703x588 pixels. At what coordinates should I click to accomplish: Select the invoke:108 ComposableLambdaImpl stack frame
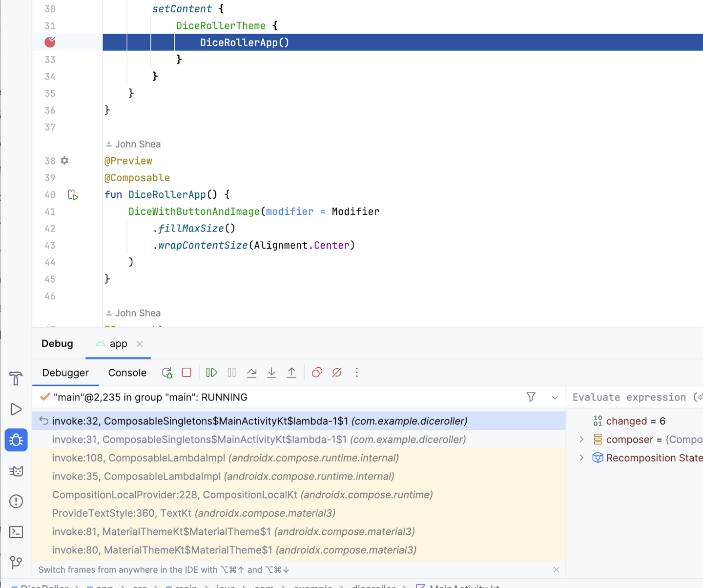point(225,458)
